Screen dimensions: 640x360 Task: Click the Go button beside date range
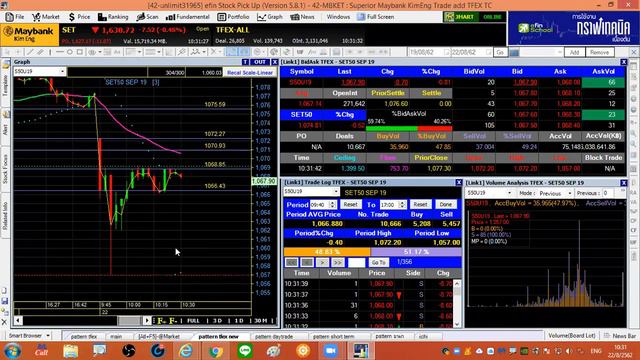click(500, 52)
